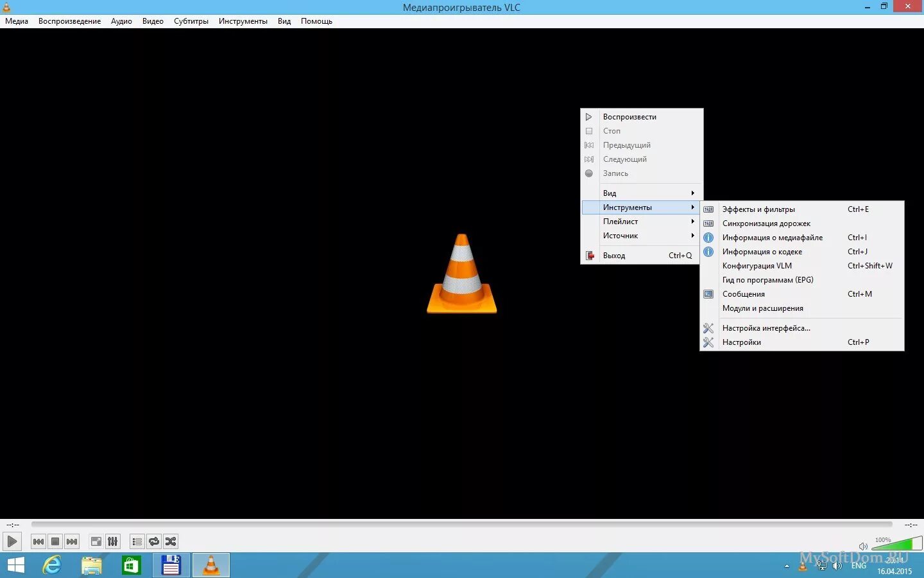This screenshot has height=578, width=924.
Task: Toggle loop repeat mode button
Action: click(x=154, y=541)
